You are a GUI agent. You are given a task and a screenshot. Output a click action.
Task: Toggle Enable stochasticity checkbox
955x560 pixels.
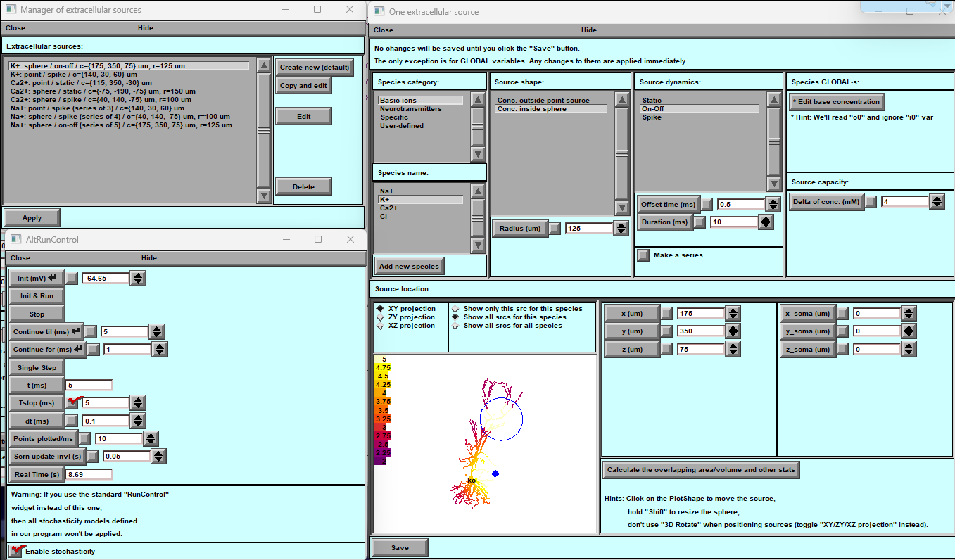(15, 551)
